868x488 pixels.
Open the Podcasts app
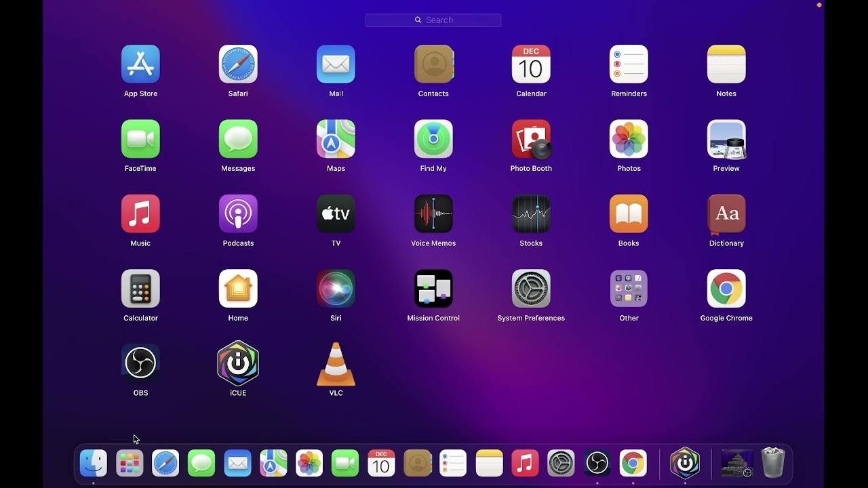click(x=238, y=213)
